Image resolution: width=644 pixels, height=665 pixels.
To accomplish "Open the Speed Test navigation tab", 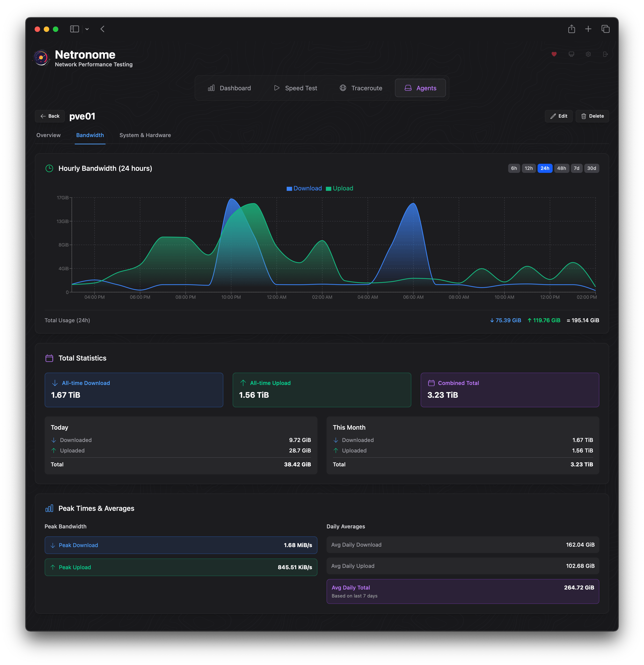I will [x=295, y=88].
